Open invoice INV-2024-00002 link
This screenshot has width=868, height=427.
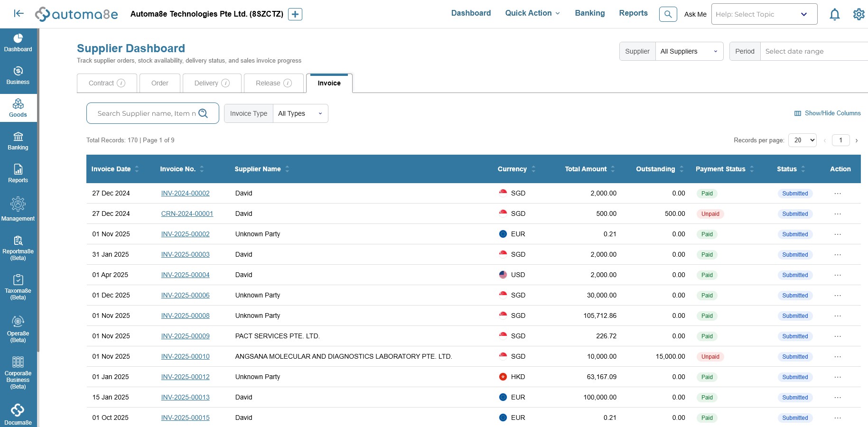(x=185, y=194)
